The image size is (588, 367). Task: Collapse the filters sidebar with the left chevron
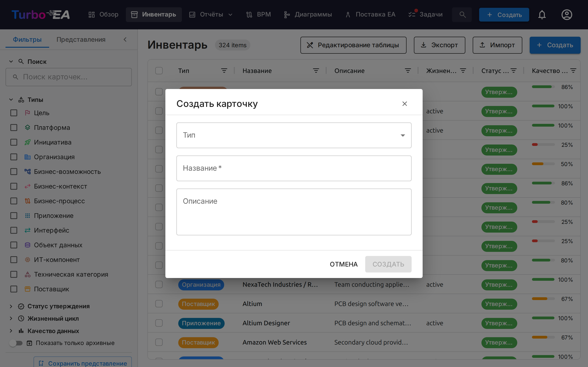tap(125, 39)
